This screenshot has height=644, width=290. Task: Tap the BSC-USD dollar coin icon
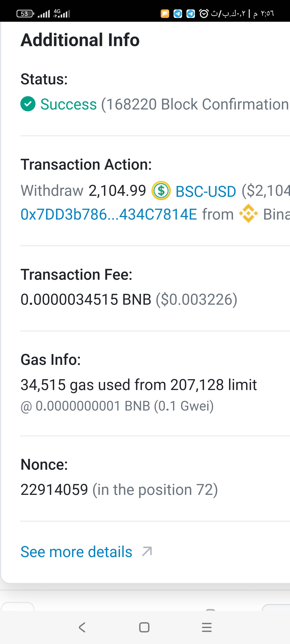(x=161, y=191)
